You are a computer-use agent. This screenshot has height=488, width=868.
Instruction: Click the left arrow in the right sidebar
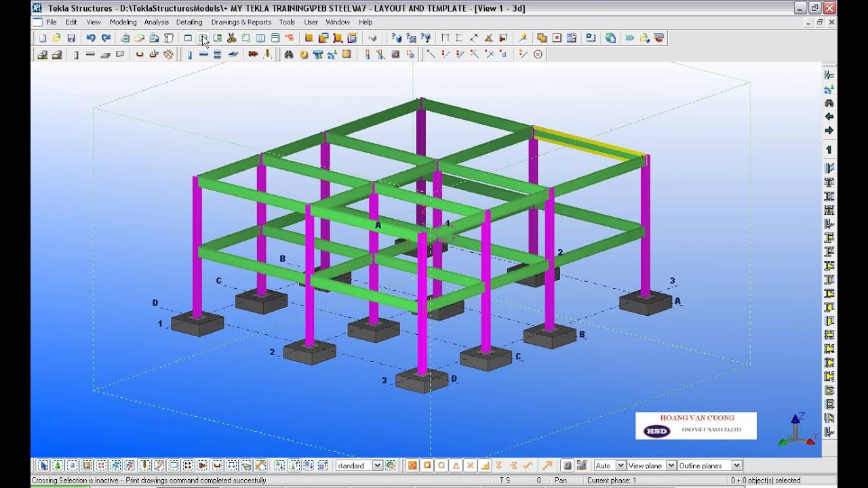(x=829, y=117)
